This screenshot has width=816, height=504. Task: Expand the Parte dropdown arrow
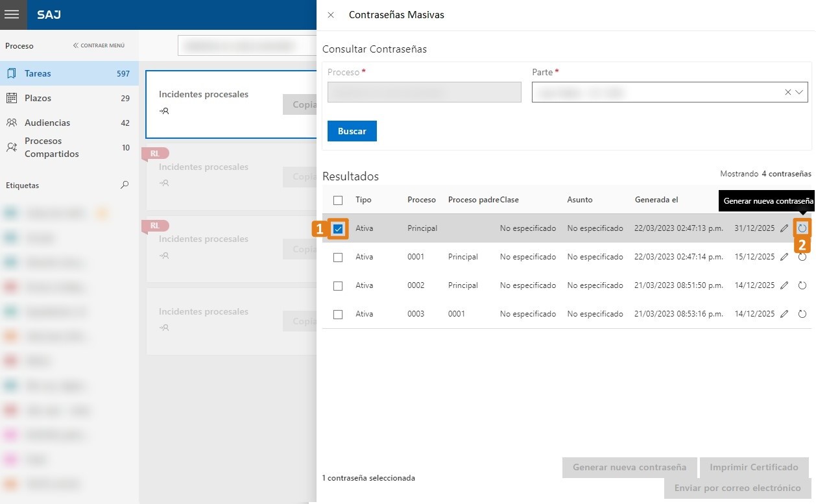[x=799, y=92]
